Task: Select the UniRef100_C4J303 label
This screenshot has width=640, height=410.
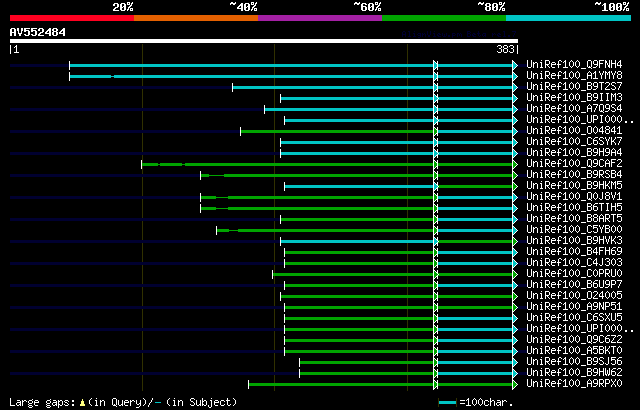Action: (574, 263)
